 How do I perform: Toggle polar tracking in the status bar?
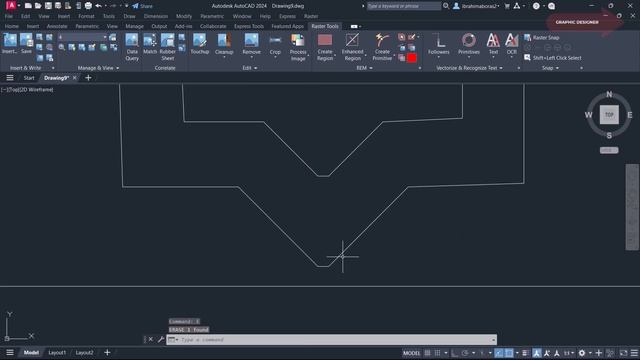465,353
